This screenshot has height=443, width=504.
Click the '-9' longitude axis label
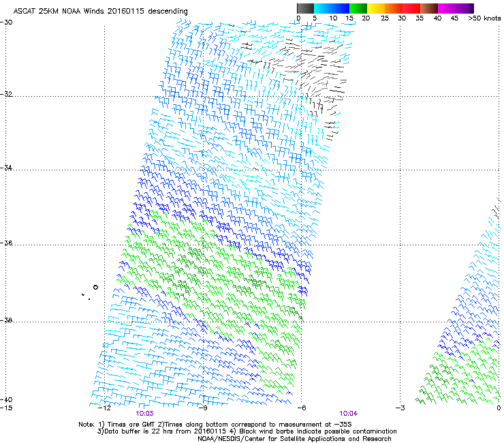(203, 408)
